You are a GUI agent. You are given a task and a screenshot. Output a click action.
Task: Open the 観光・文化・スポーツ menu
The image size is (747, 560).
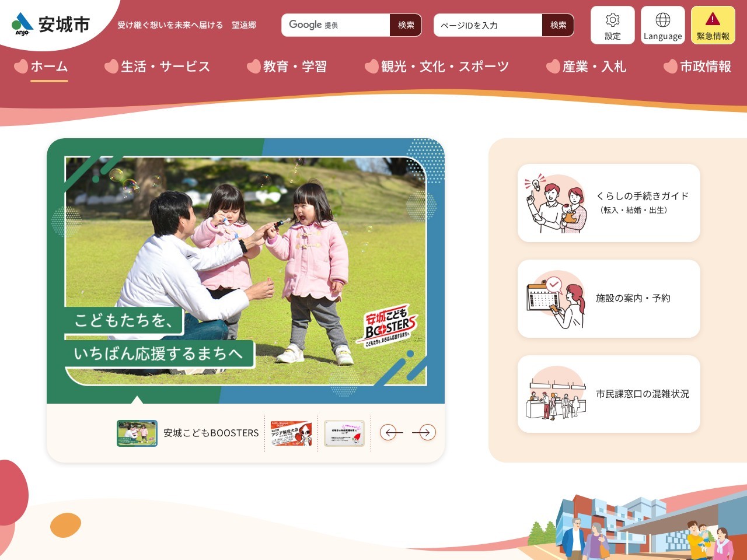(437, 66)
